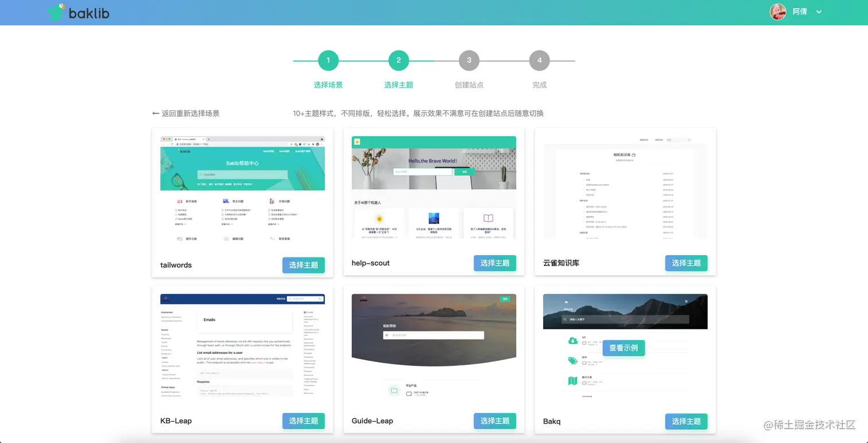Choose the help-scout theme button
This screenshot has height=443, width=868.
point(495,263)
